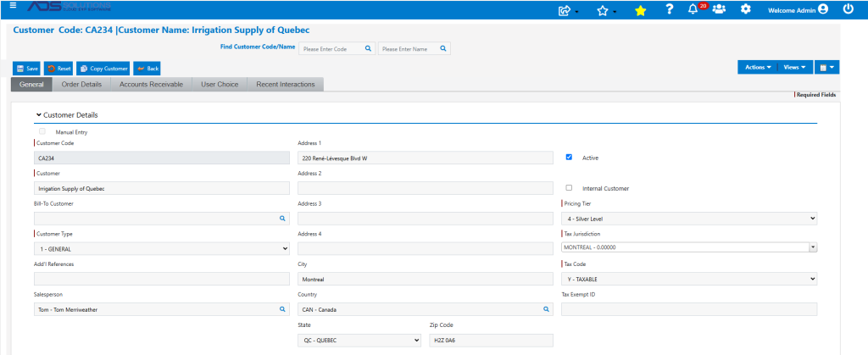
Task: Click the Address 1 field
Action: click(x=426, y=158)
